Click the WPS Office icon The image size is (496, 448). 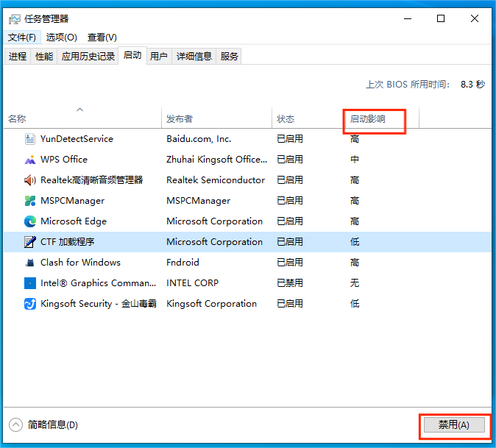[x=30, y=160]
